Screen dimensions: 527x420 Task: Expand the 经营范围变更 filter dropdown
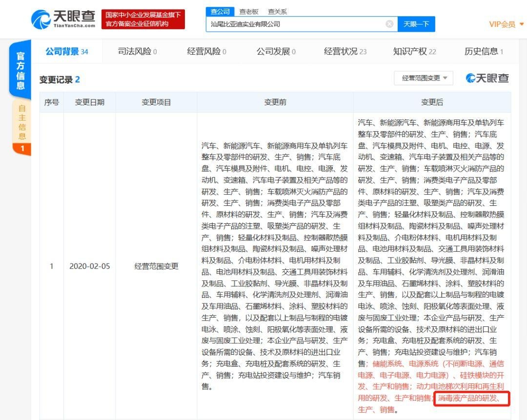[424, 78]
